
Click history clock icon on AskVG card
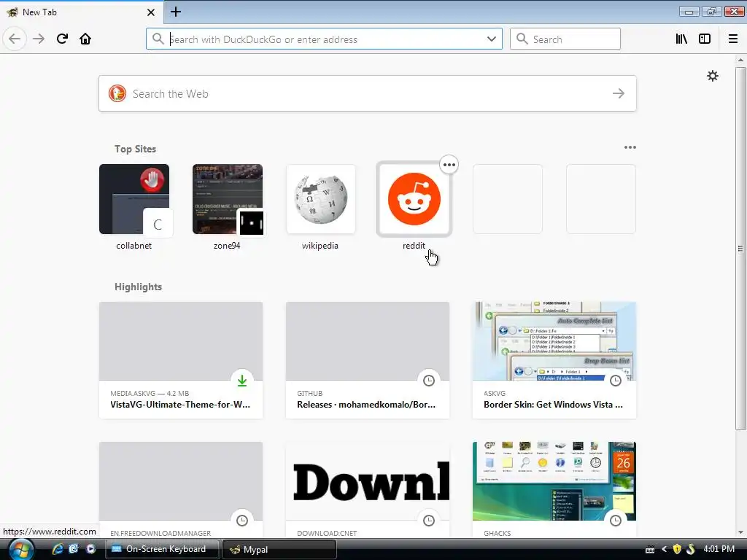(x=616, y=381)
